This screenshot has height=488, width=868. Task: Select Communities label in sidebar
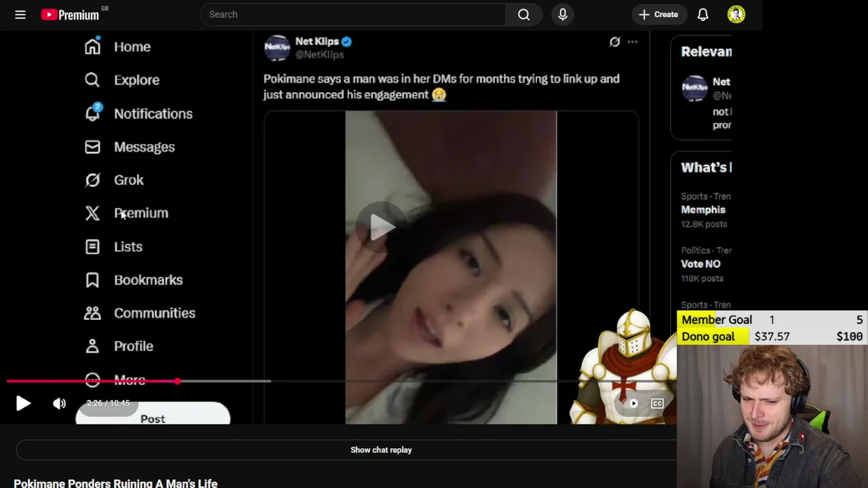tap(155, 313)
